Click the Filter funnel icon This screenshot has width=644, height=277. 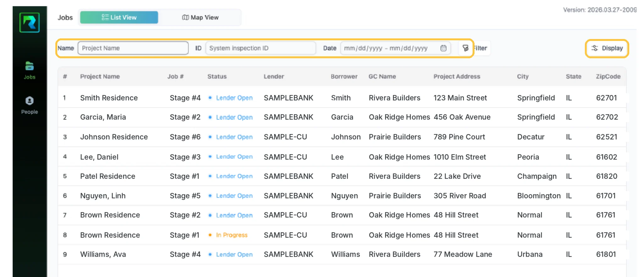click(x=466, y=48)
